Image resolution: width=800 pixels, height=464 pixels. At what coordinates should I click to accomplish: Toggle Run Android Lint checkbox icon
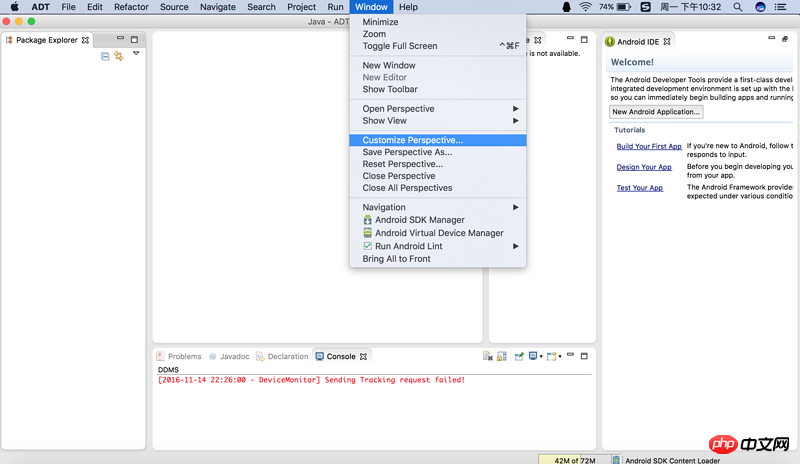[x=367, y=246]
